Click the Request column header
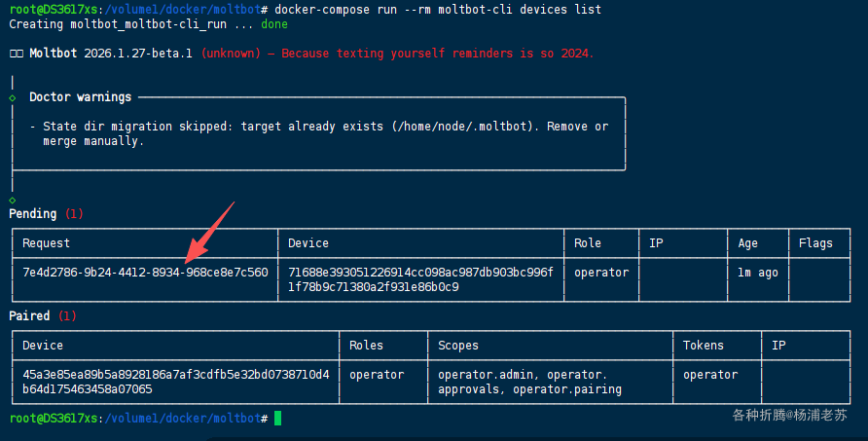 click(47, 243)
